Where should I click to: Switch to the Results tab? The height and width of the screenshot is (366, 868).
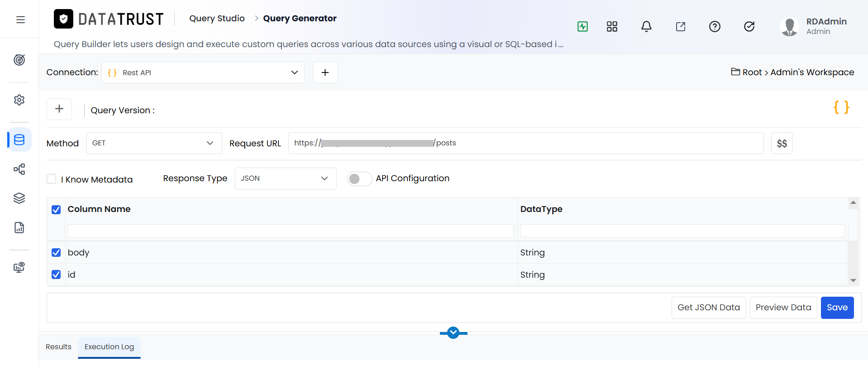[x=58, y=347]
